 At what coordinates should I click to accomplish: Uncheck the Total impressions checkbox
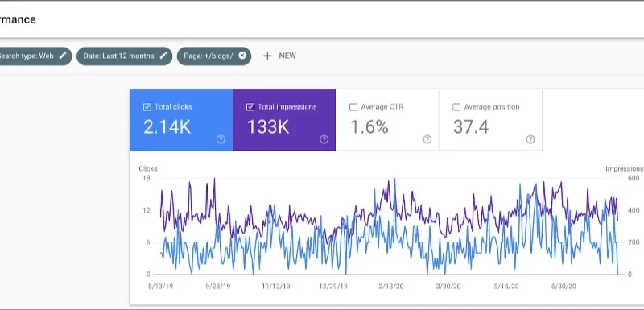(x=250, y=107)
